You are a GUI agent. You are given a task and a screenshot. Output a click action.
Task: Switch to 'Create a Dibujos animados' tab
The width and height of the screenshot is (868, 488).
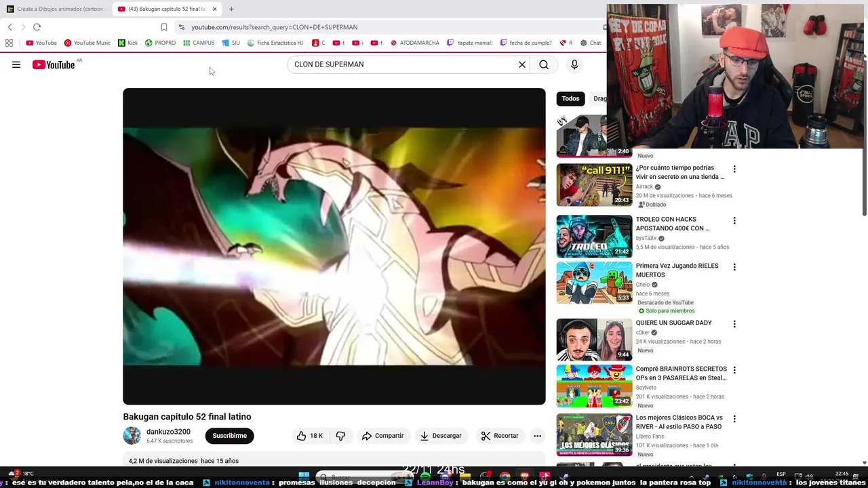pyautogui.click(x=56, y=9)
